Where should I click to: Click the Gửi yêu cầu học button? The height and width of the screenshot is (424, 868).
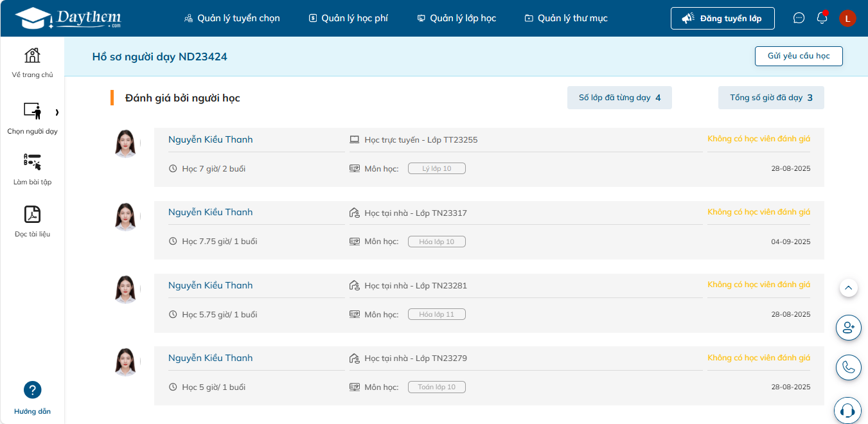coord(798,56)
